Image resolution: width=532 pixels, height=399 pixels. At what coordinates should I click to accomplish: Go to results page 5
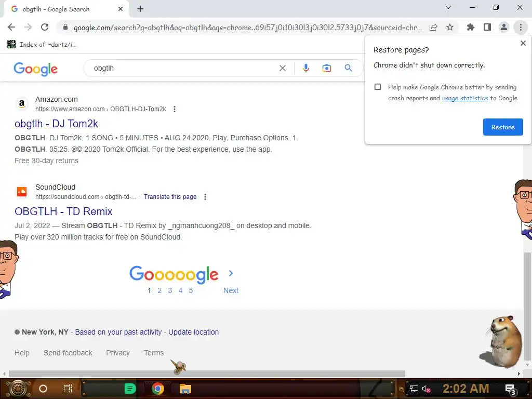click(x=191, y=290)
